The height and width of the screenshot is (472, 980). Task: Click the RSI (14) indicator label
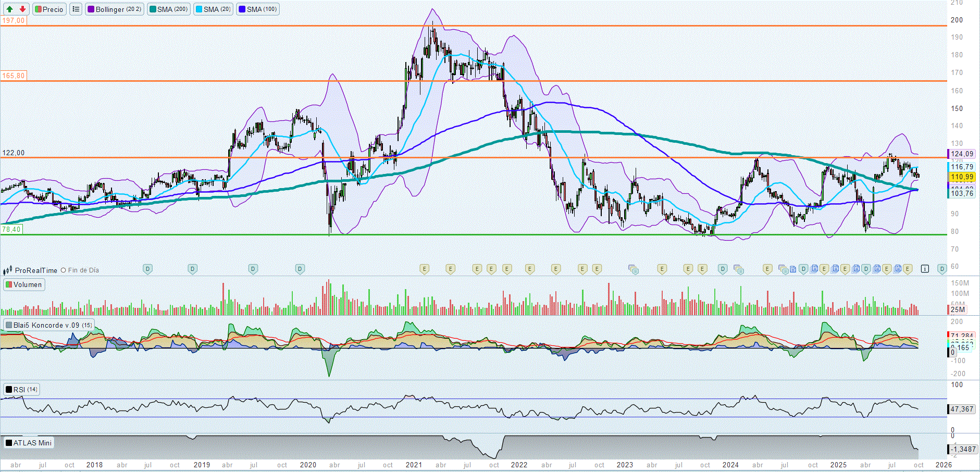click(21, 390)
